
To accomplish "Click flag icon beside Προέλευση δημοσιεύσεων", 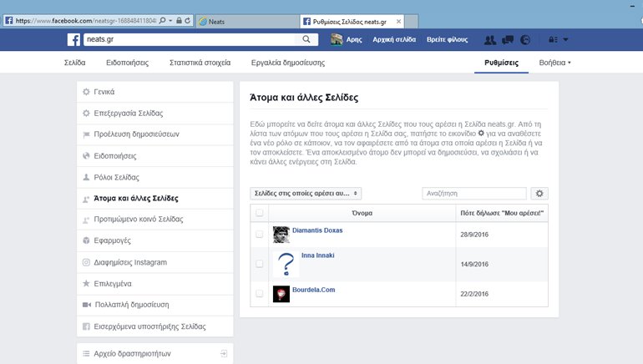I will point(86,134).
